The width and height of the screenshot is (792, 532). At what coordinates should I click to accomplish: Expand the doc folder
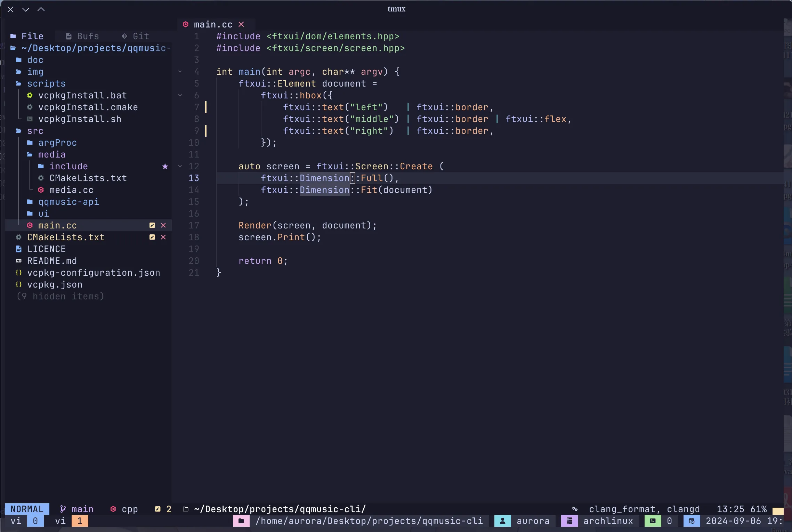click(x=35, y=60)
